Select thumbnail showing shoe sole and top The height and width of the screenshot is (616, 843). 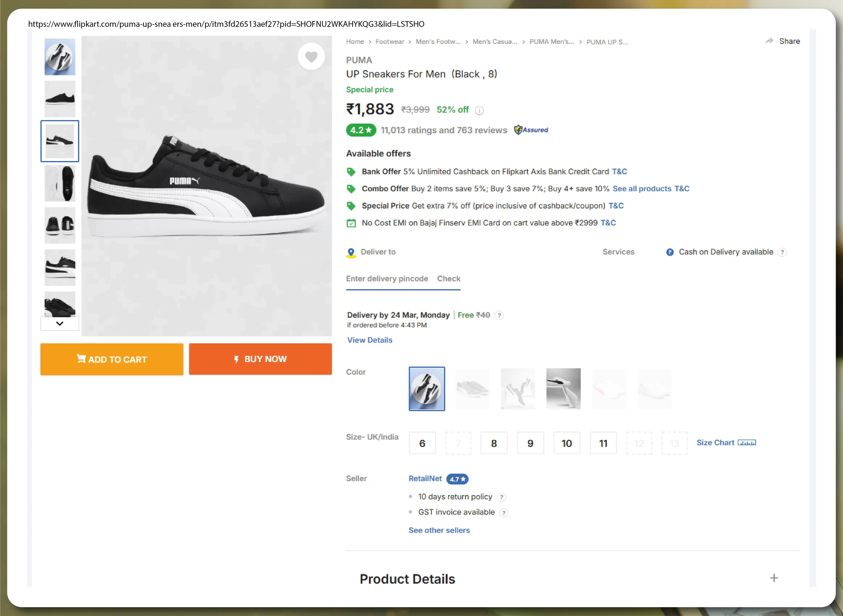pyautogui.click(x=60, y=183)
